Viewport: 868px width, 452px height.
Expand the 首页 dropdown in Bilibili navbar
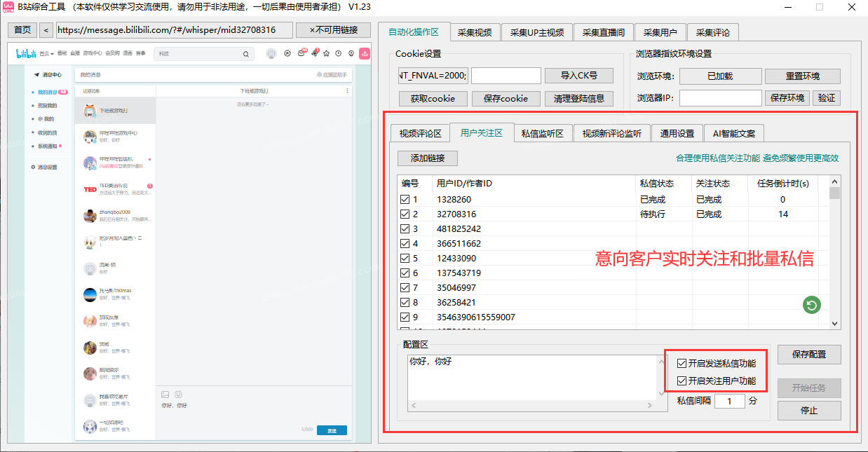coord(46,53)
